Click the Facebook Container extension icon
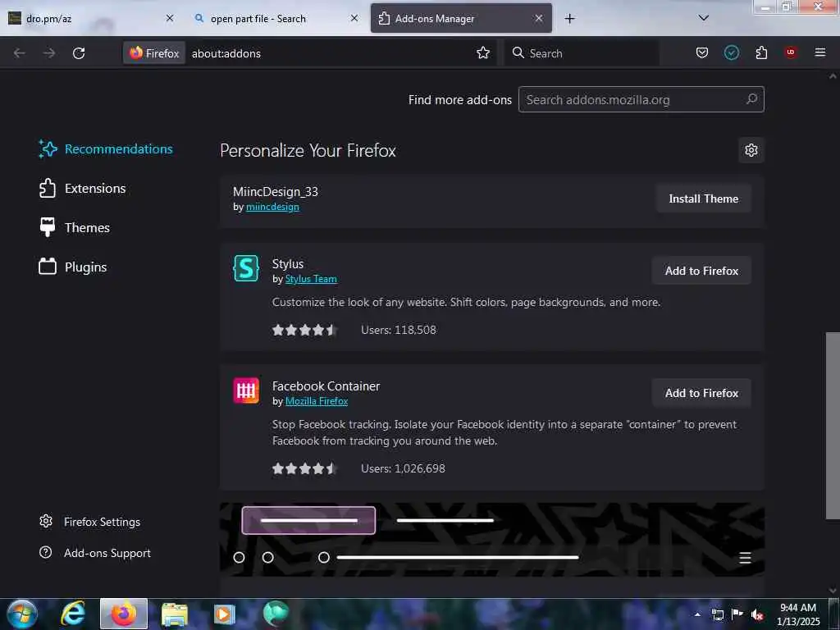The image size is (840, 630). (x=246, y=390)
